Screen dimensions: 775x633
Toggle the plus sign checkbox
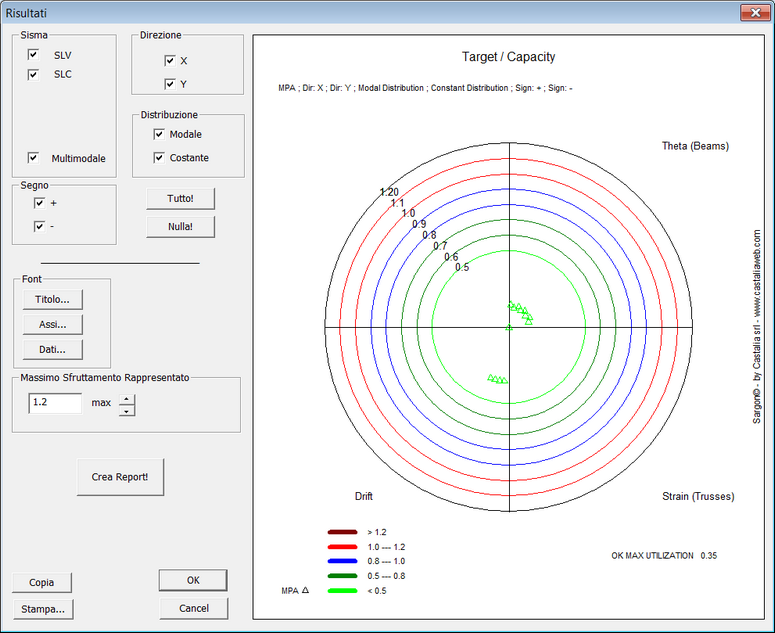pyautogui.click(x=40, y=203)
